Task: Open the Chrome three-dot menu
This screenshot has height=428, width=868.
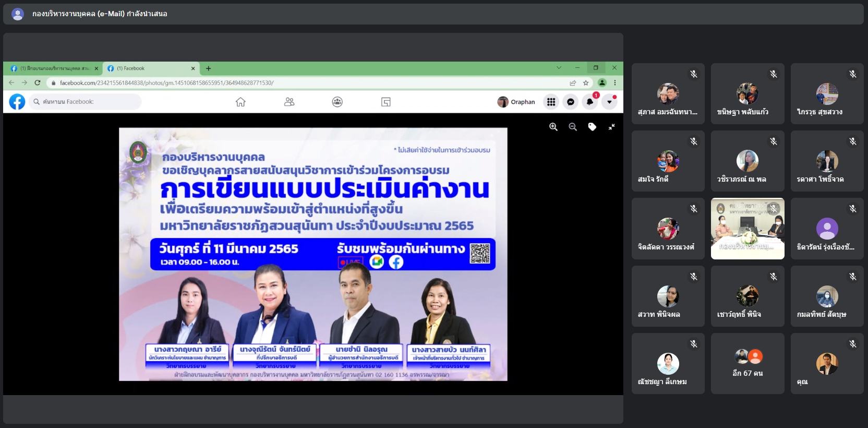Action: click(x=615, y=82)
